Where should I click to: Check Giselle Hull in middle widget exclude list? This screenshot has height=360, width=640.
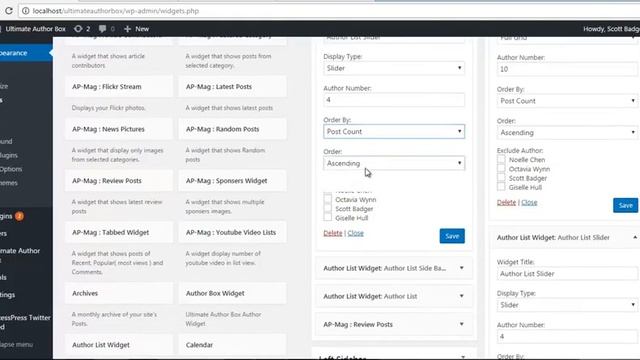328,218
